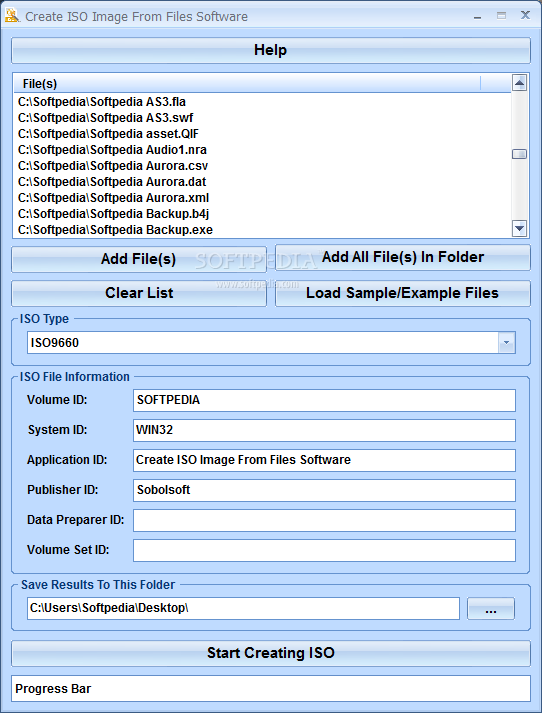
Task: Click the Progress Bar area
Action: (271, 688)
